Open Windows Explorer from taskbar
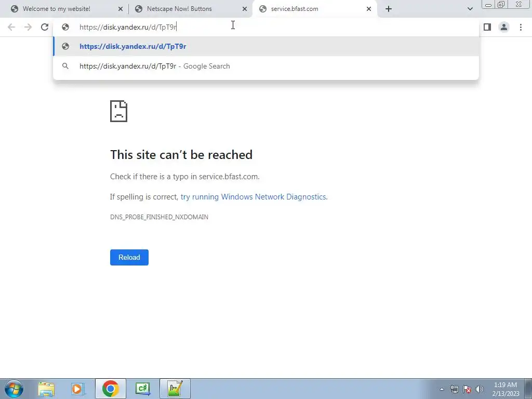Viewport: 532px width, 399px height. pos(46,389)
